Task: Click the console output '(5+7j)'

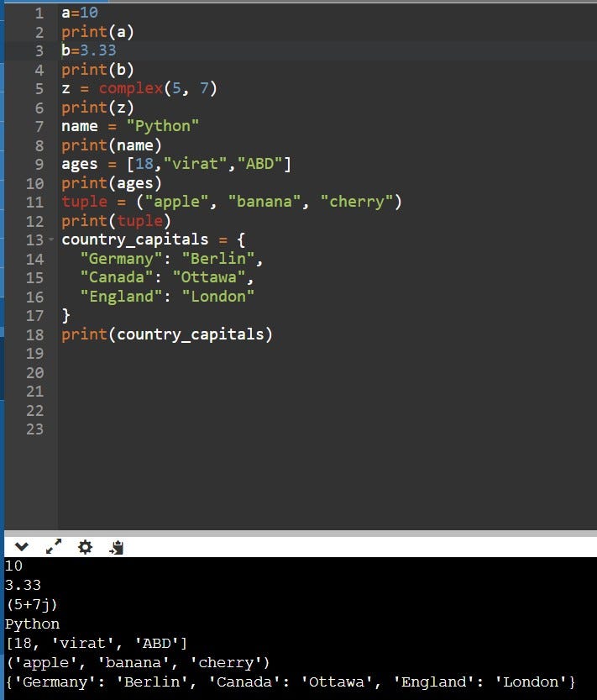Action: click(x=32, y=605)
